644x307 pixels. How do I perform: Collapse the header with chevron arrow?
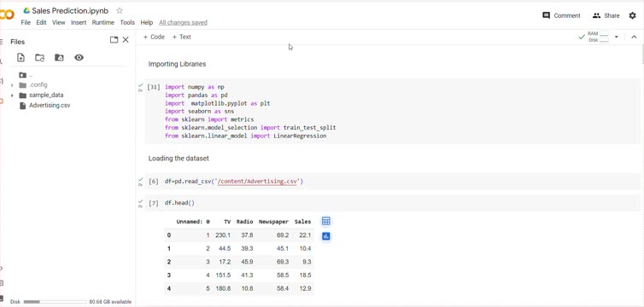tap(634, 37)
